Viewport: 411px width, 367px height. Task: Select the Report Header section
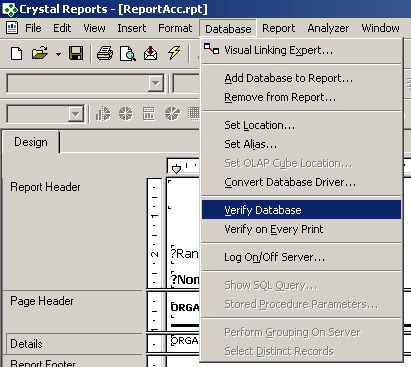[x=45, y=187]
